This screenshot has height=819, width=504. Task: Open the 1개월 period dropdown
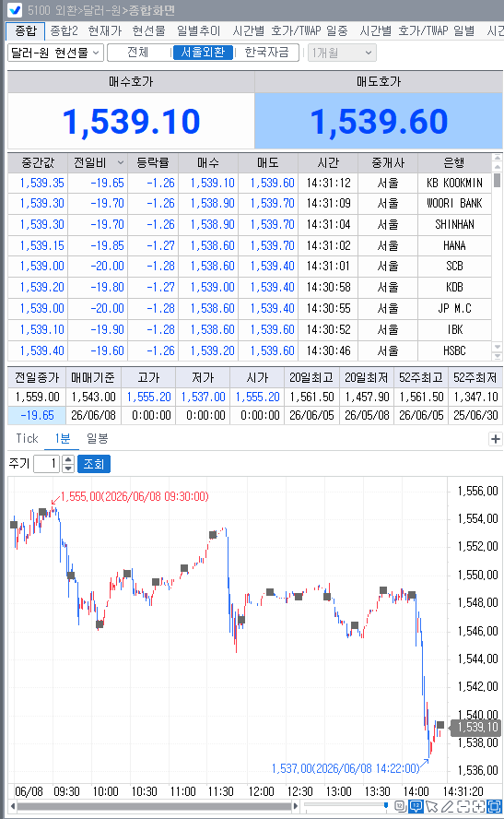[342, 53]
